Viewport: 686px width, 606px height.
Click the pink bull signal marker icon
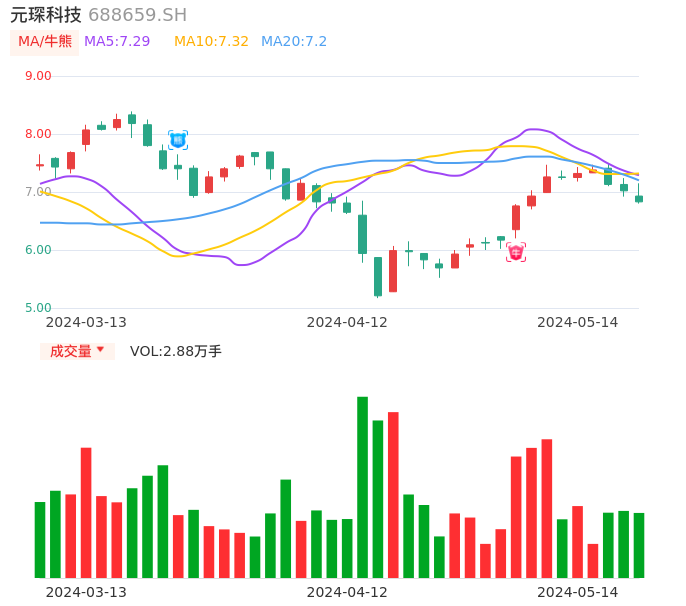click(x=516, y=252)
